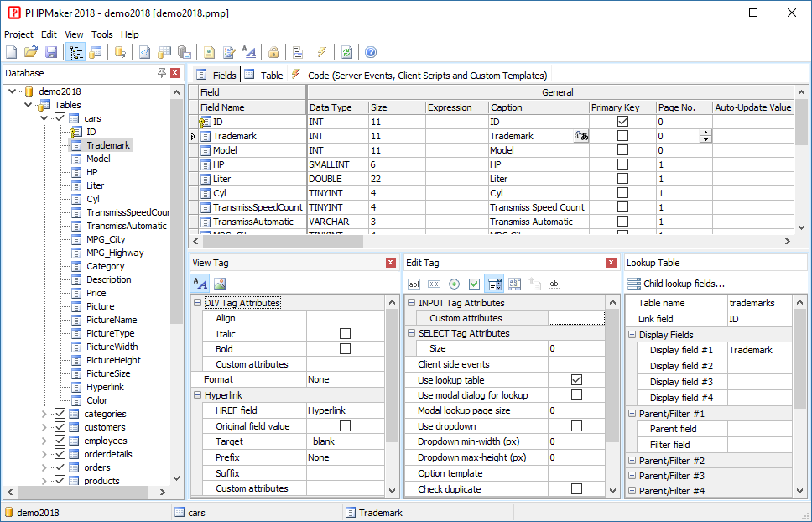
Task: Open the Tools menu
Action: point(102,34)
